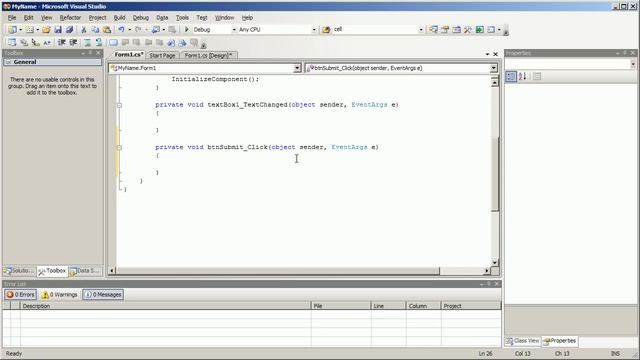Click the editor vertical scrollbar thumb
Viewport: 640px width, 360px height.
(x=494, y=174)
